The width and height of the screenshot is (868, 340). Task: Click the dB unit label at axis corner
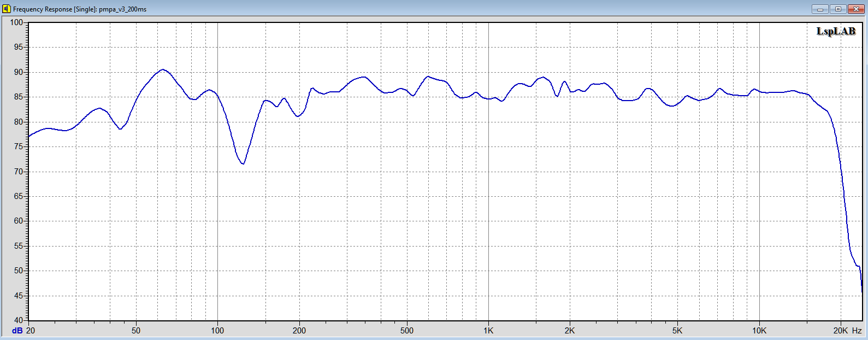click(x=17, y=331)
